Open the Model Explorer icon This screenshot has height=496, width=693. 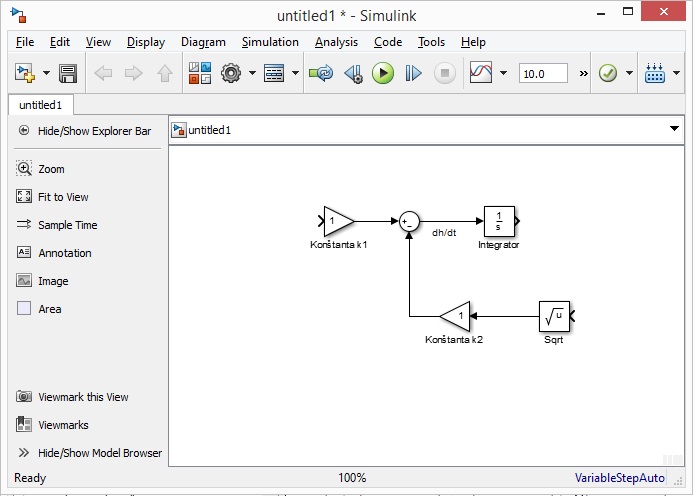pos(274,73)
